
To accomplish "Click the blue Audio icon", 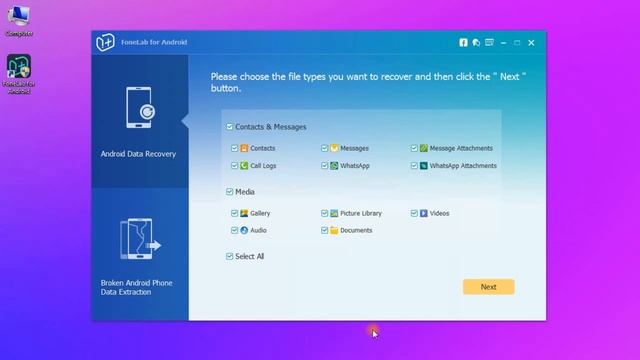I will pyautogui.click(x=244, y=230).
